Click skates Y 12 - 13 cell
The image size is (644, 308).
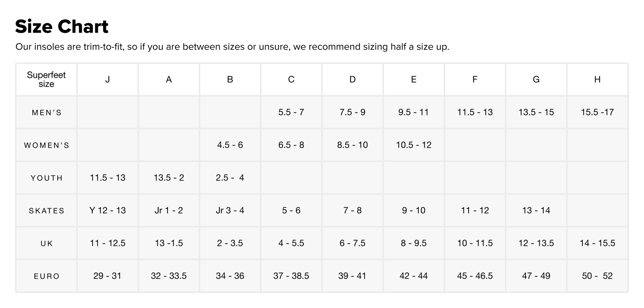(107, 210)
